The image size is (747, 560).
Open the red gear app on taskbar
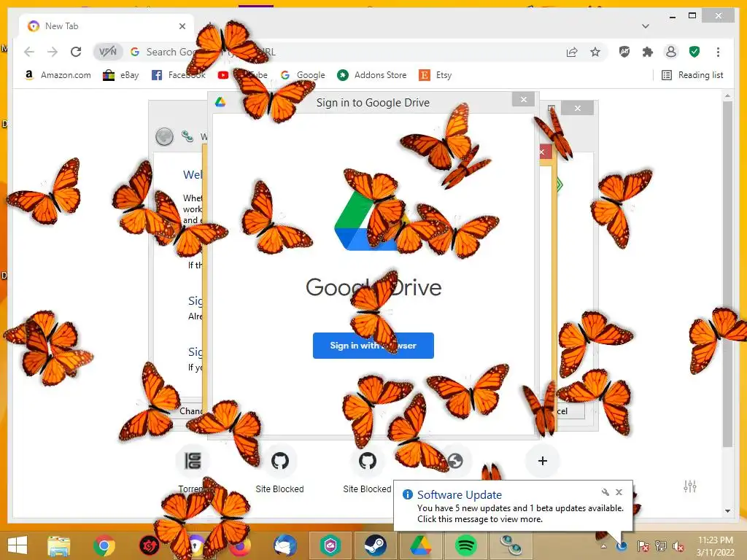[149, 545]
